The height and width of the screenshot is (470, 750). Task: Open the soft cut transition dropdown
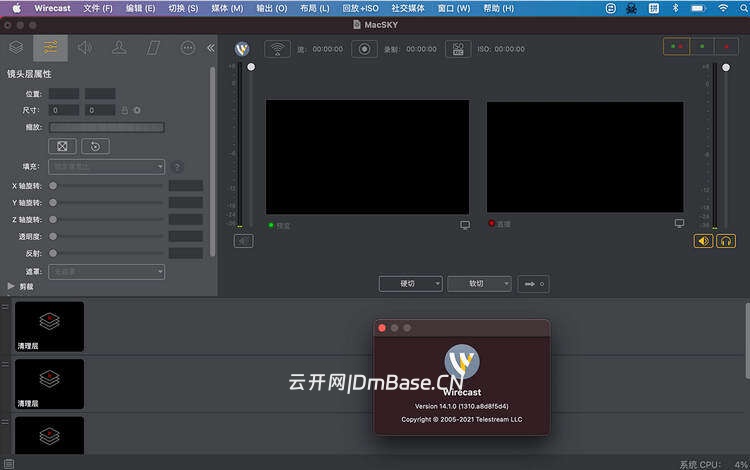coord(479,284)
